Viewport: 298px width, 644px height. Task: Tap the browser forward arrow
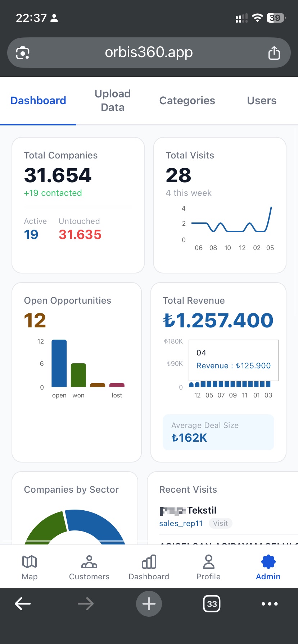pyautogui.click(x=86, y=604)
